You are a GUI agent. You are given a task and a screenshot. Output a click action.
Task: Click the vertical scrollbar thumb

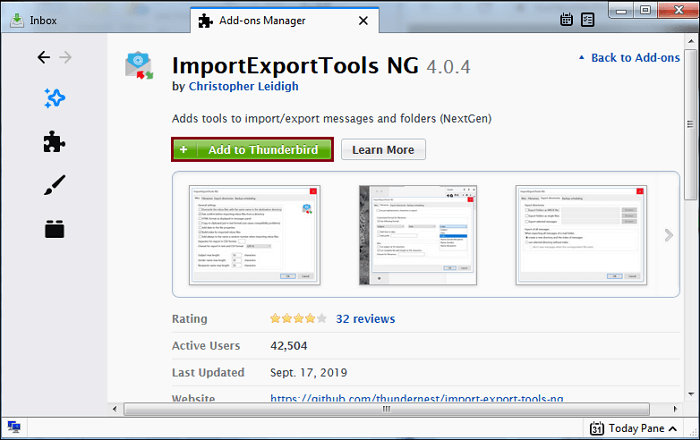point(691,123)
